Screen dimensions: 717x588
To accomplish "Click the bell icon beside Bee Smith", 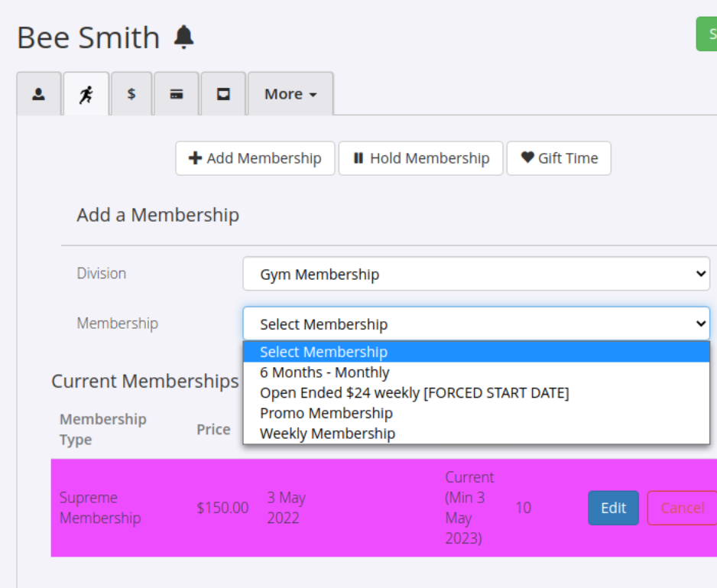I will 183,37.
